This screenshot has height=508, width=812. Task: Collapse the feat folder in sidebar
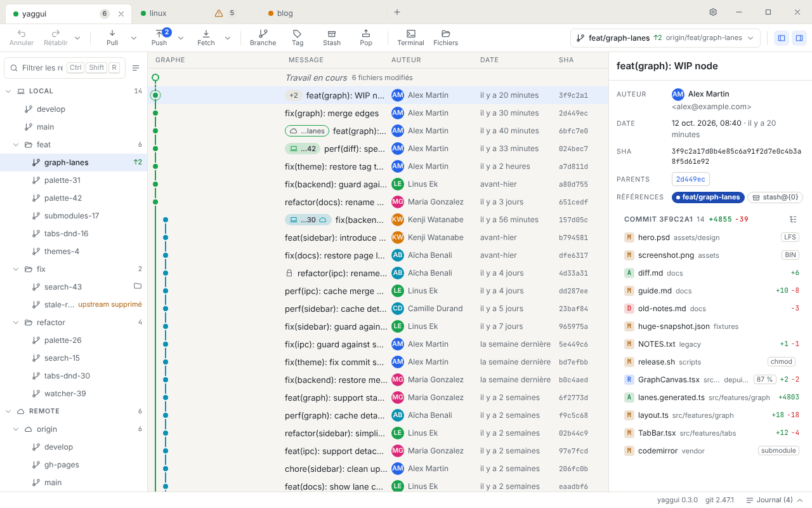click(16, 145)
